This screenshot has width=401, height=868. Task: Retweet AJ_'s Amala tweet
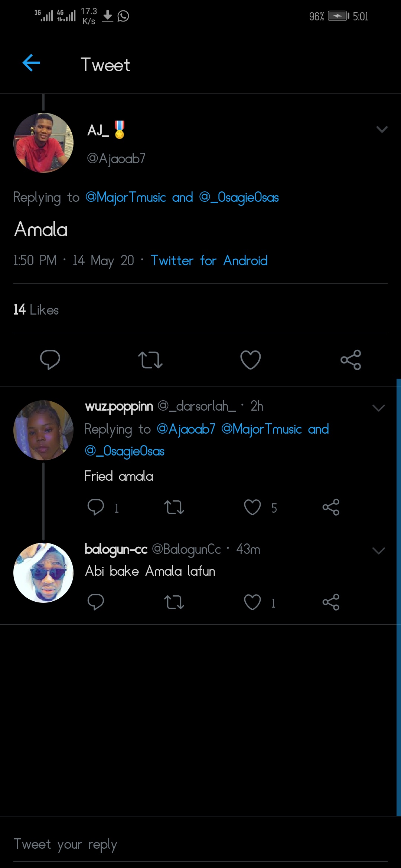coord(150,360)
